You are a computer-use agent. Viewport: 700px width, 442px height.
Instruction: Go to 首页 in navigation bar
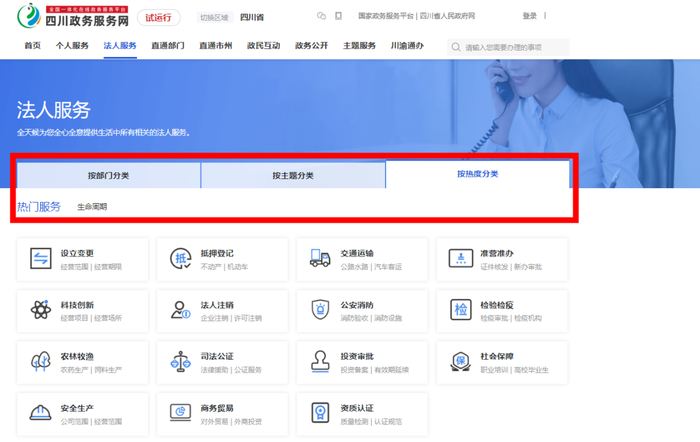click(33, 46)
